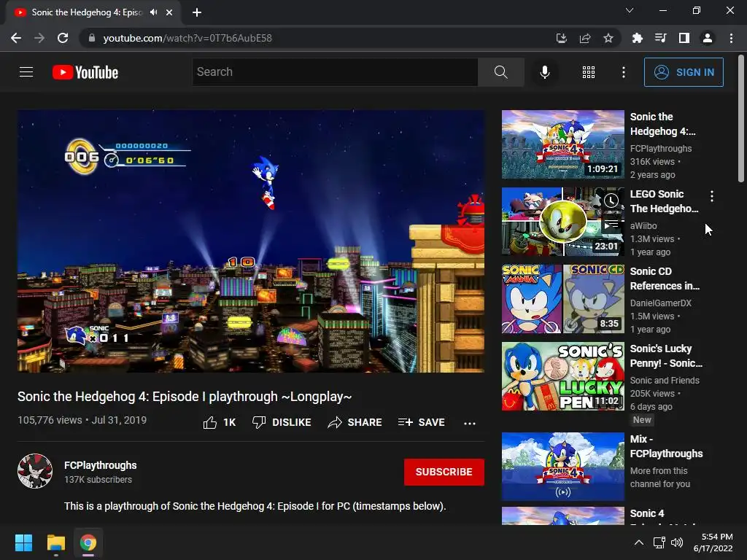Open the Mix - FCPlaythroughs playlist thumbnail
747x560 pixels.
pos(562,467)
